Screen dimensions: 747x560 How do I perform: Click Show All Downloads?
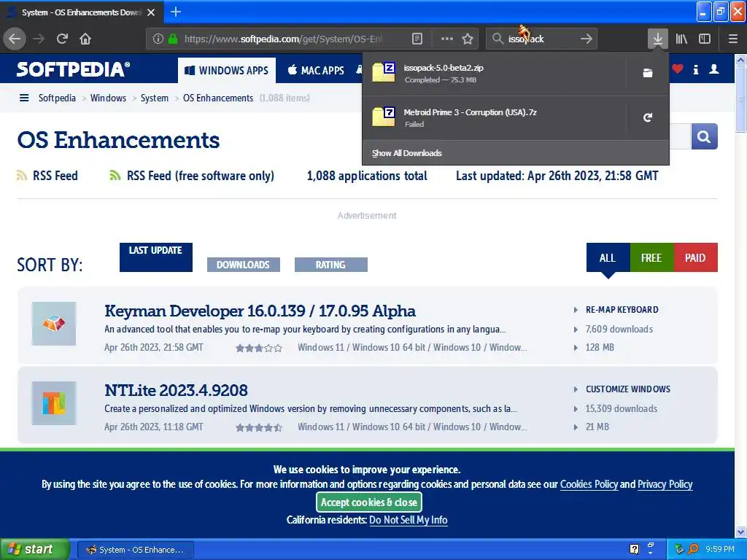point(407,153)
